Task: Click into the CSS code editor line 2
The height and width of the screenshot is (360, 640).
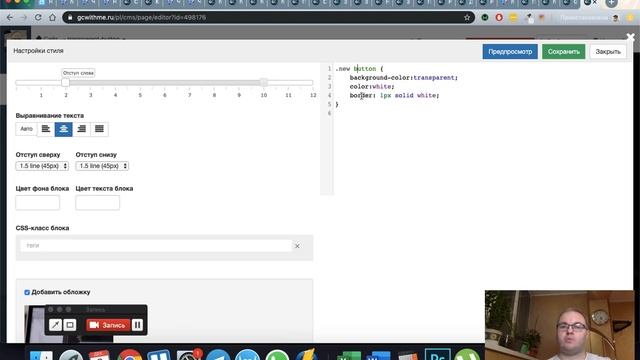Action: pos(403,78)
